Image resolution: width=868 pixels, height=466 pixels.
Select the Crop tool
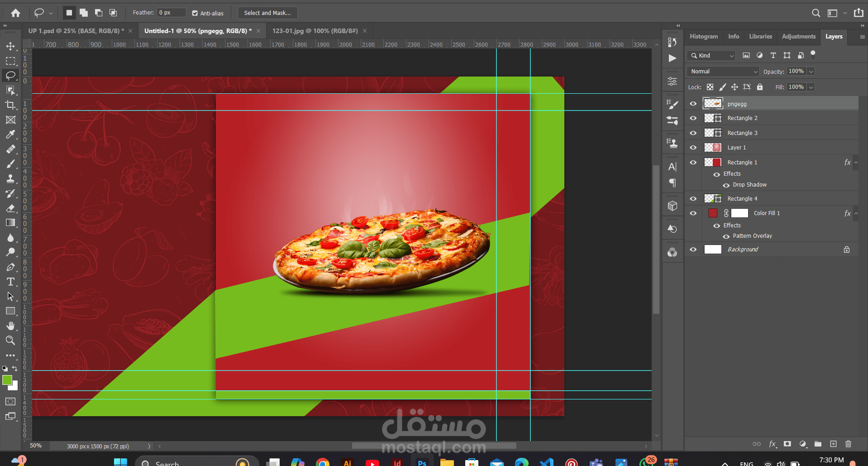(x=10, y=105)
